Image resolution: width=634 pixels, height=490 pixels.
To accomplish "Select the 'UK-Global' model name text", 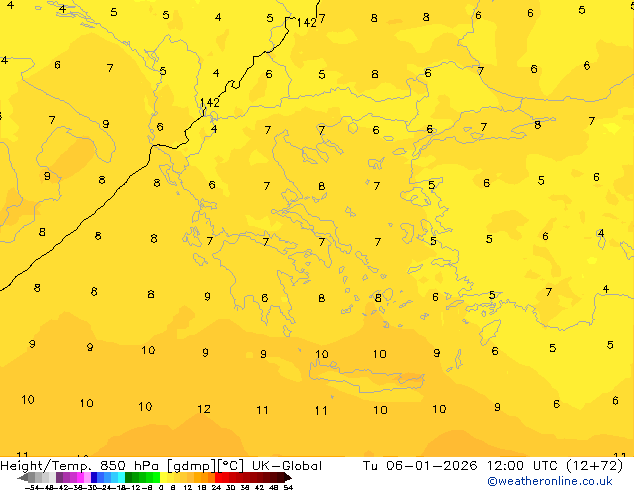I will point(287,466).
